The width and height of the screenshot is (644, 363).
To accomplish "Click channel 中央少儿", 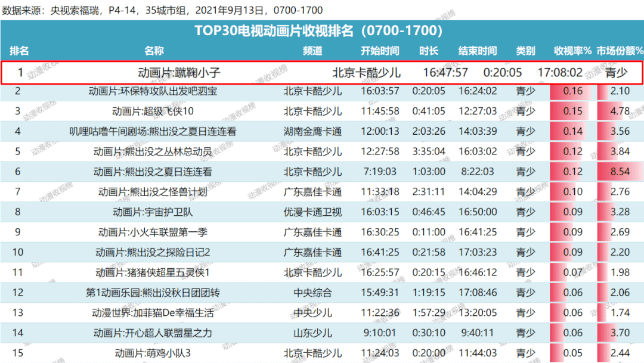I will [x=312, y=313].
